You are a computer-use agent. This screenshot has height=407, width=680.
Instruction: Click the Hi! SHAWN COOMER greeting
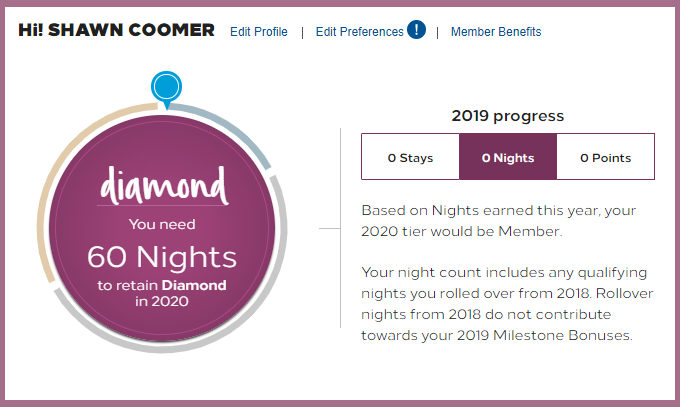116,30
